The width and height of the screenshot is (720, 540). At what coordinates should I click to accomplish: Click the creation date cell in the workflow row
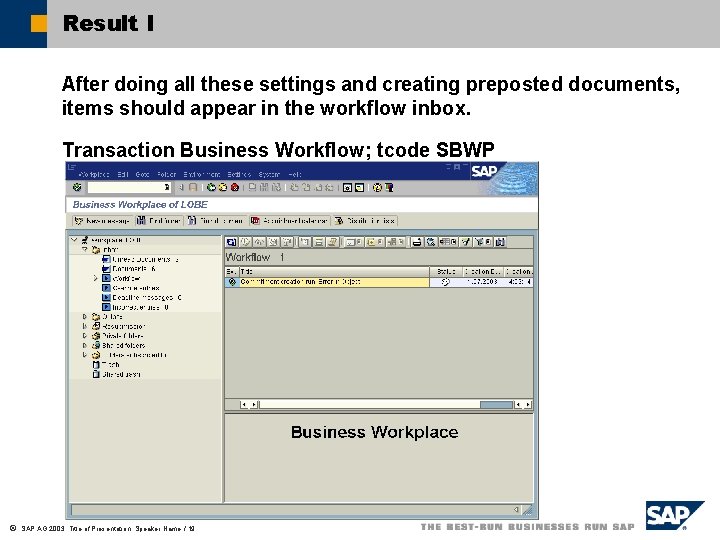[482, 282]
